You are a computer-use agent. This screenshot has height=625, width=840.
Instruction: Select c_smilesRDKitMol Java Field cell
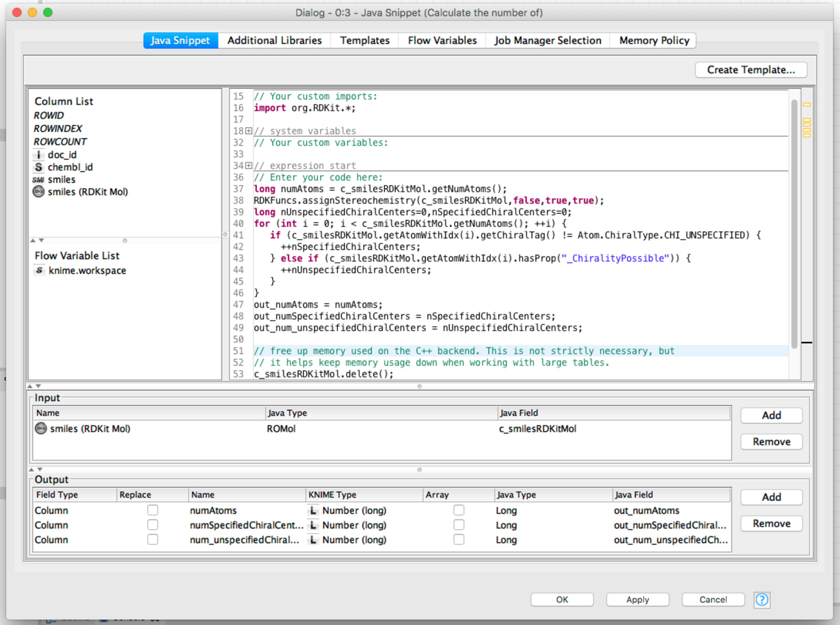(x=614, y=429)
